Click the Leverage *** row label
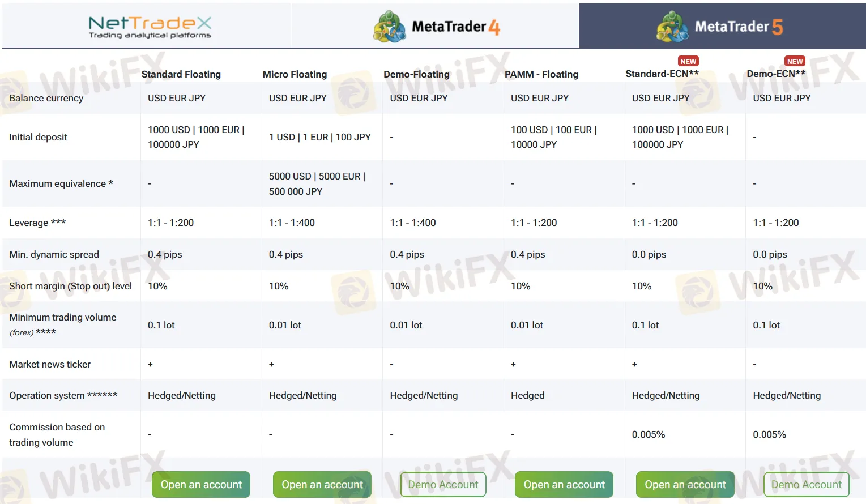 (x=37, y=223)
